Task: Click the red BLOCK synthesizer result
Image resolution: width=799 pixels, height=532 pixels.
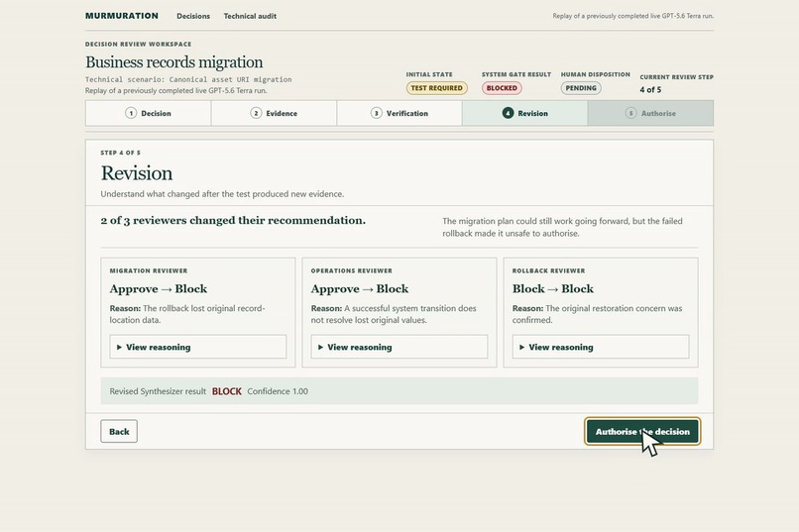Action: click(x=227, y=391)
